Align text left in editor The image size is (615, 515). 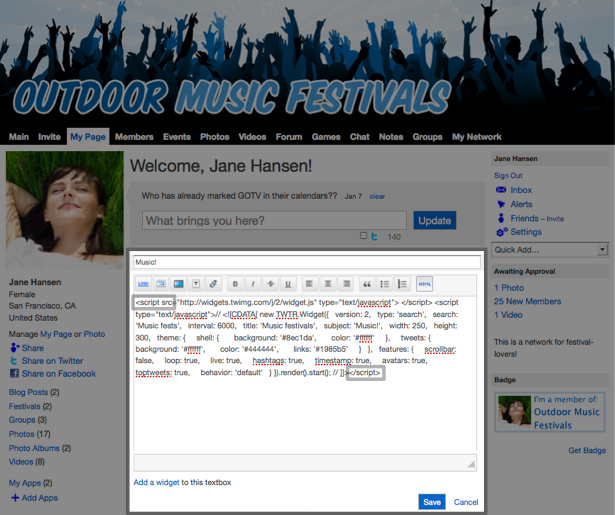tap(309, 284)
